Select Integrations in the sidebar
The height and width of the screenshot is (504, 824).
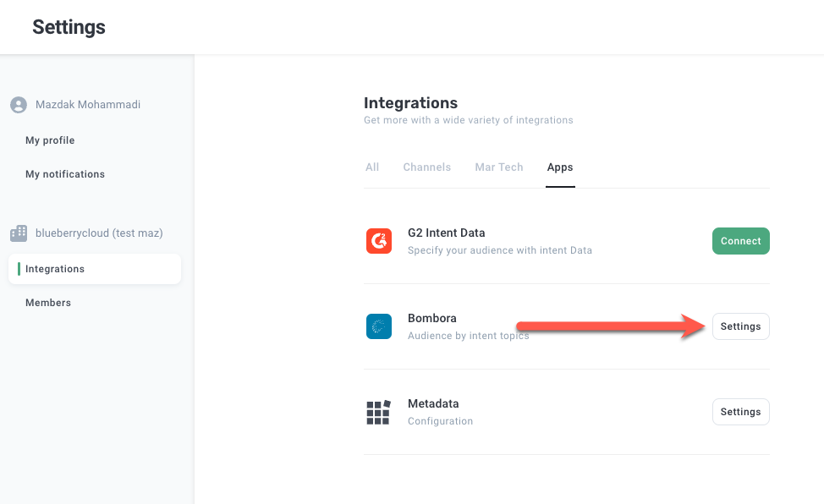[55, 269]
